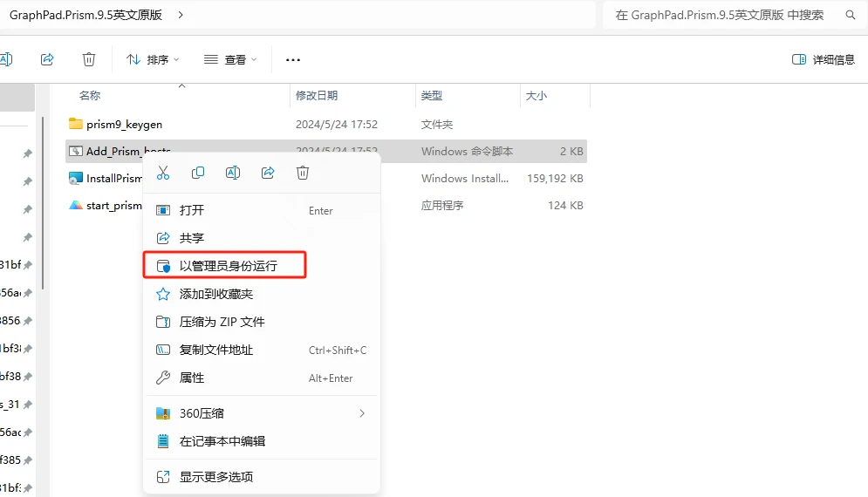Click the 159,192 KB size cell

(x=555, y=178)
